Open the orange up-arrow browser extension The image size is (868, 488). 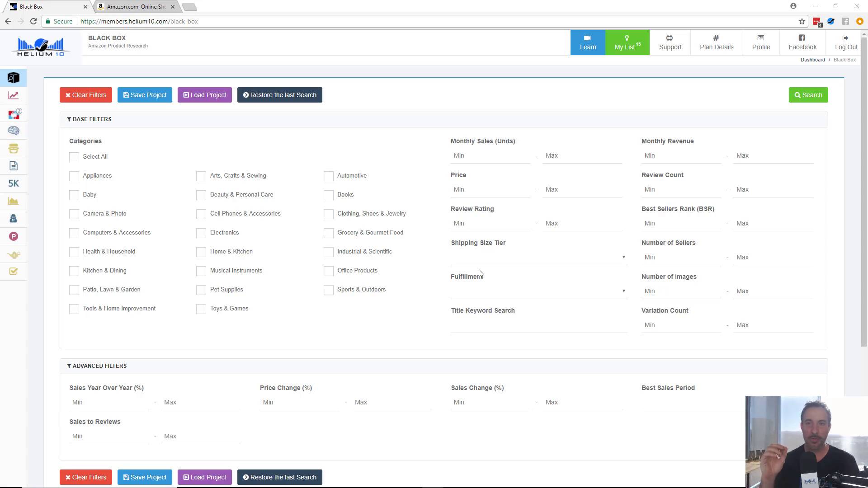(x=860, y=21)
